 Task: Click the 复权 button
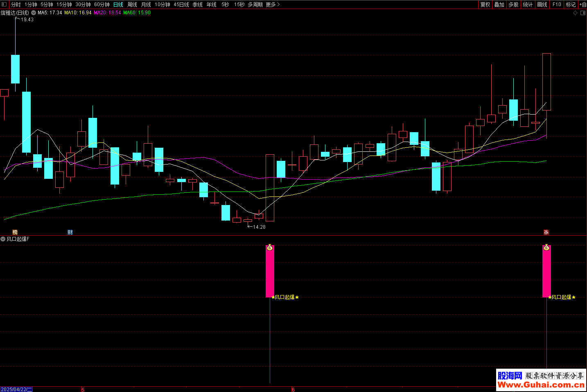point(485,5)
